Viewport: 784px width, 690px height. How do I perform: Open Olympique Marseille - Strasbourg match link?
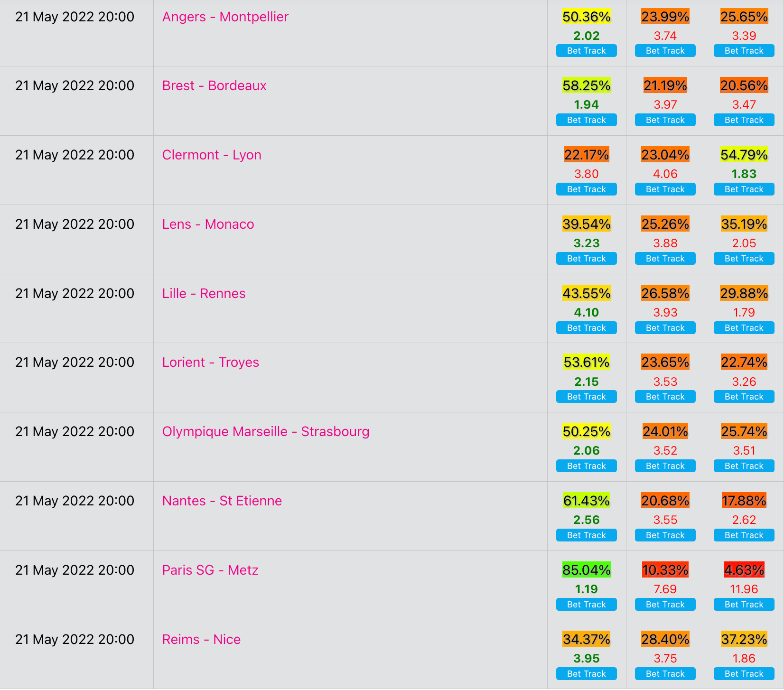tap(266, 431)
